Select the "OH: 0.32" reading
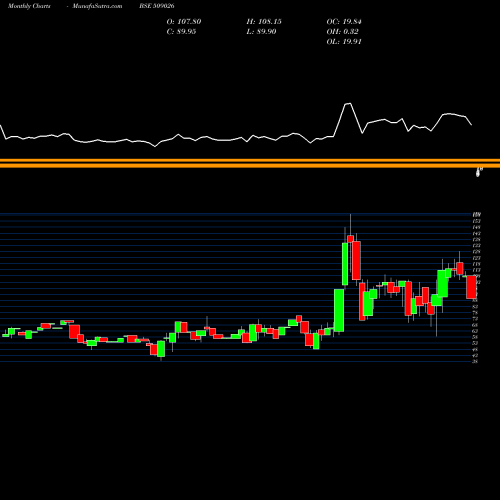Viewport: 500px width, 500px height. [x=342, y=32]
